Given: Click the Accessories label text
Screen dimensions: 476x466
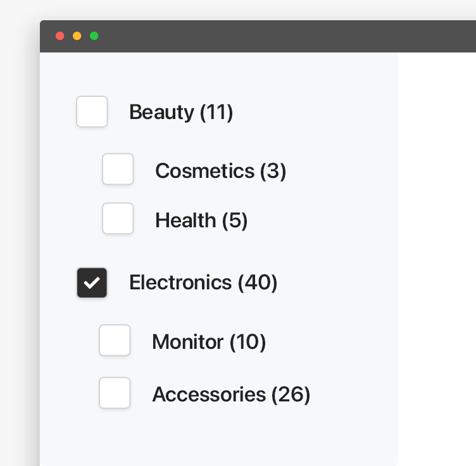Looking at the screenshot, I should pos(209,394).
